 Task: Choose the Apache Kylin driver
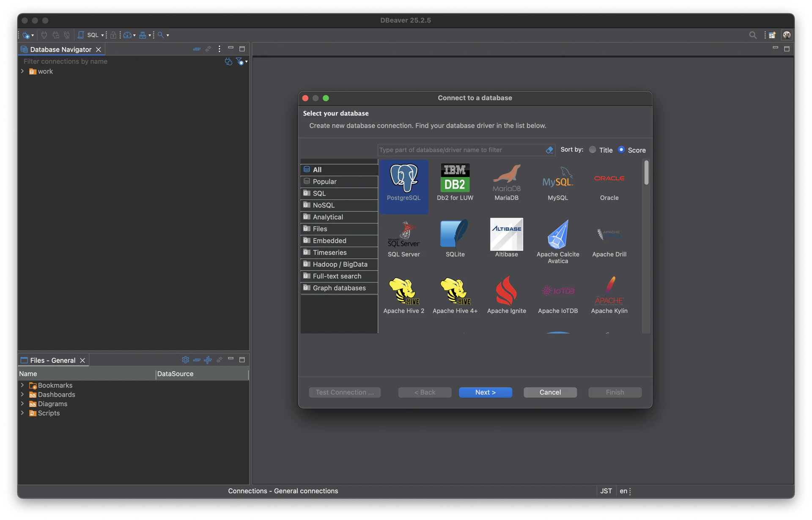tap(609, 295)
